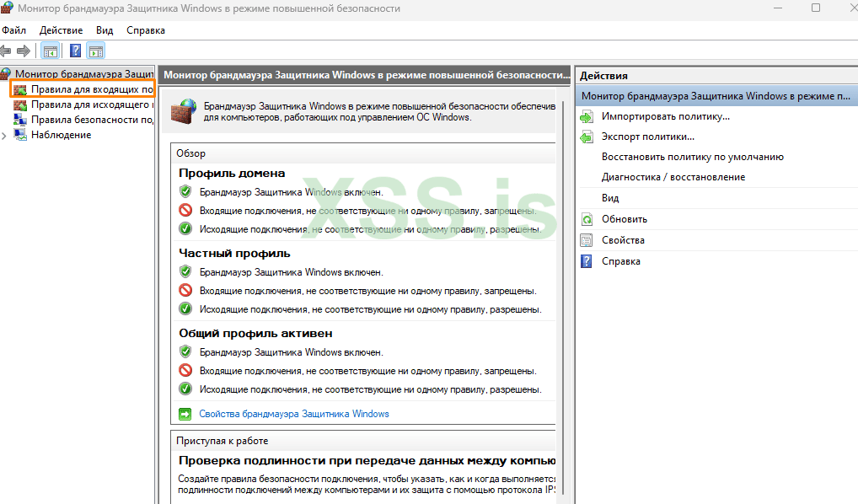Click the green arrow icon beside firewall properties link

[185, 415]
